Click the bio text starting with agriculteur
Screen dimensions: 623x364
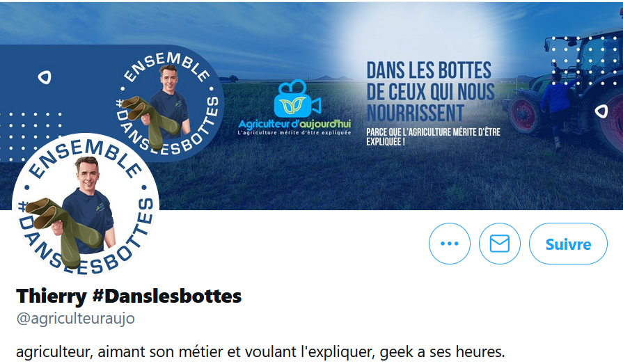tap(260, 352)
